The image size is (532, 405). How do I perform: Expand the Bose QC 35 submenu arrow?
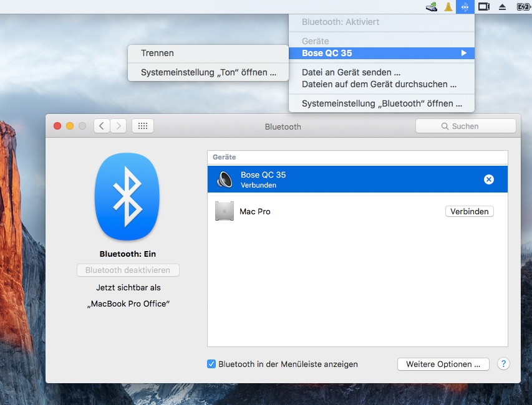coord(464,53)
